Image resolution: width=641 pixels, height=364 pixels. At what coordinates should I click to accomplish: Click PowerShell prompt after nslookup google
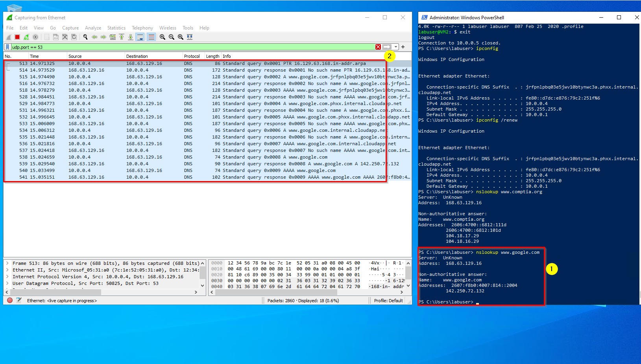coord(446,302)
